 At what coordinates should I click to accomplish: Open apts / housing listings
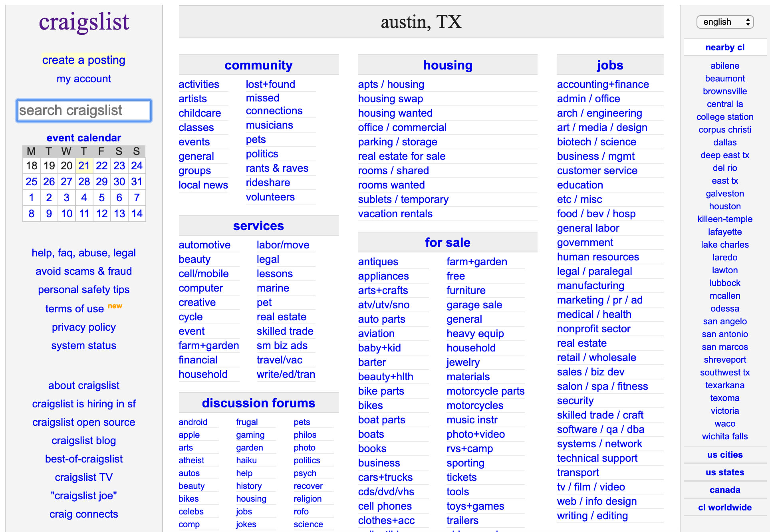391,84
